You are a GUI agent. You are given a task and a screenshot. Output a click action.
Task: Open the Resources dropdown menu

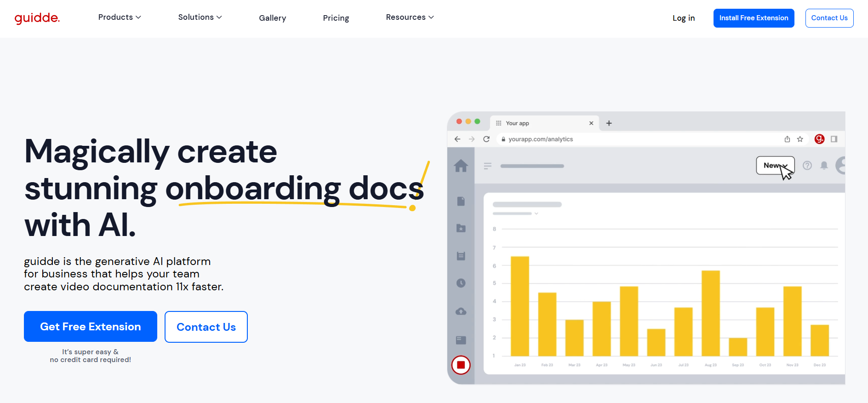[x=410, y=17]
